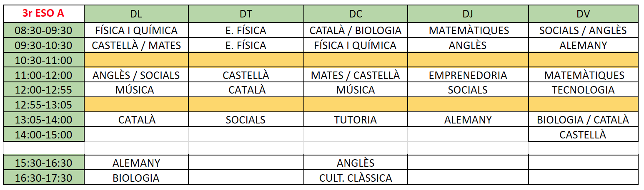Click the 10:30-11:00 break time cell
644x190 pixels.
click(x=43, y=60)
